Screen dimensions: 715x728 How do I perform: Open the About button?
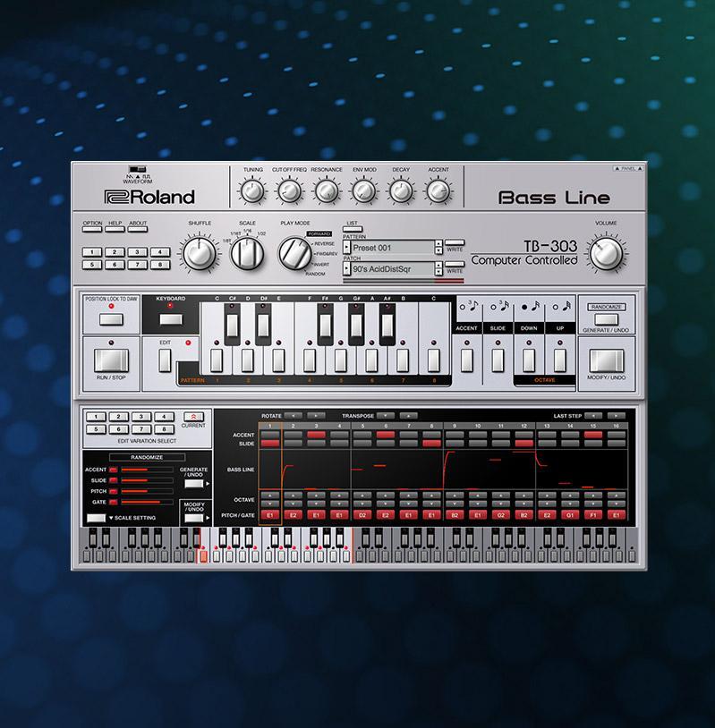(138, 229)
